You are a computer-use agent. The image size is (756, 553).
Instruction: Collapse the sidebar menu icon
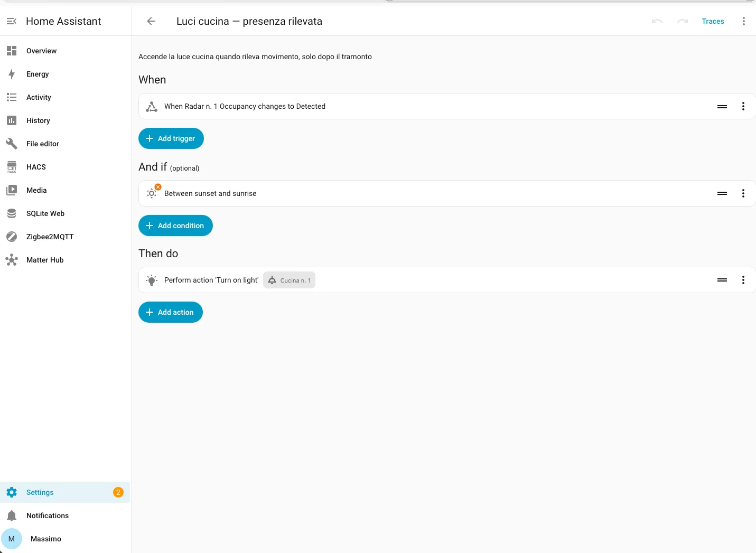coord(12,21)
